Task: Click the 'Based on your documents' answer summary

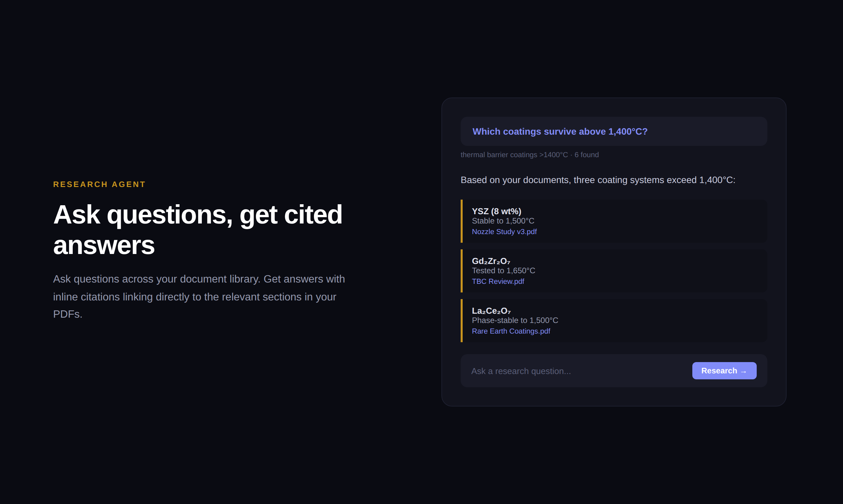Action: click(598, 180)
